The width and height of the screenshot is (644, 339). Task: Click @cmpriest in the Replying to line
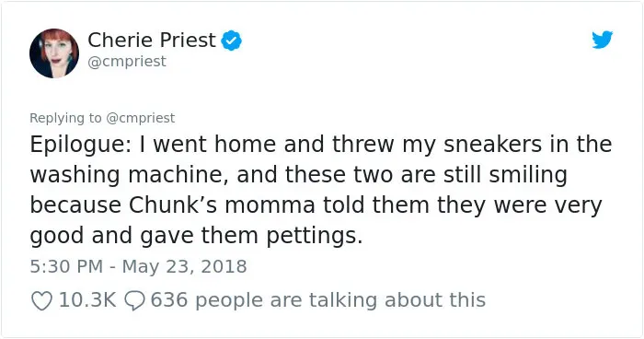tap(141, 118)
